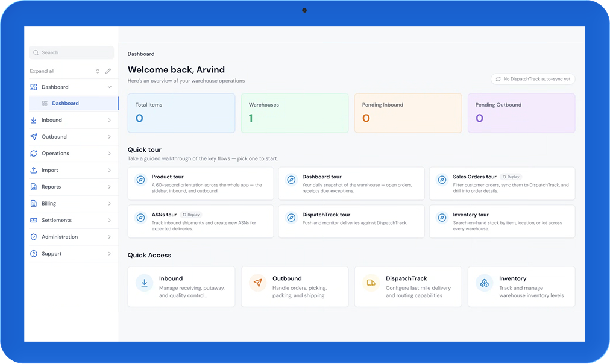610x364 pixels.
Task: Expand the Settlements section chevron
Action: [x=110, y=221]
